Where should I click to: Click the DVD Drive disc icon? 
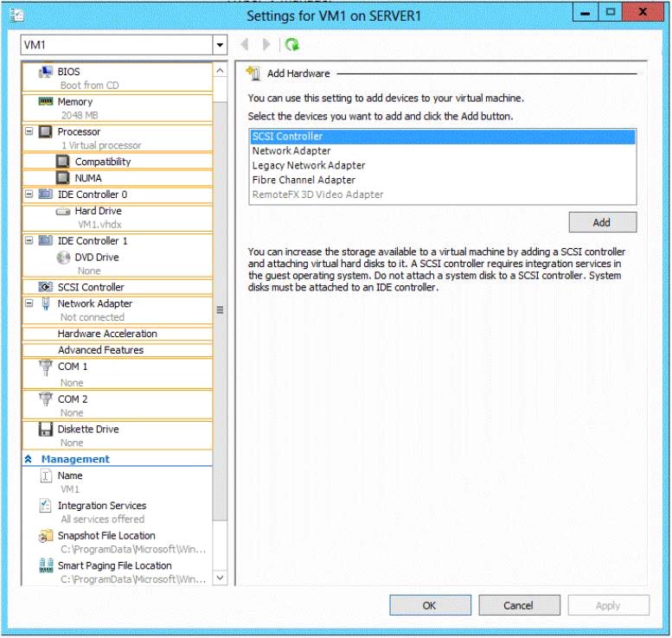click(x=63, y=257)
